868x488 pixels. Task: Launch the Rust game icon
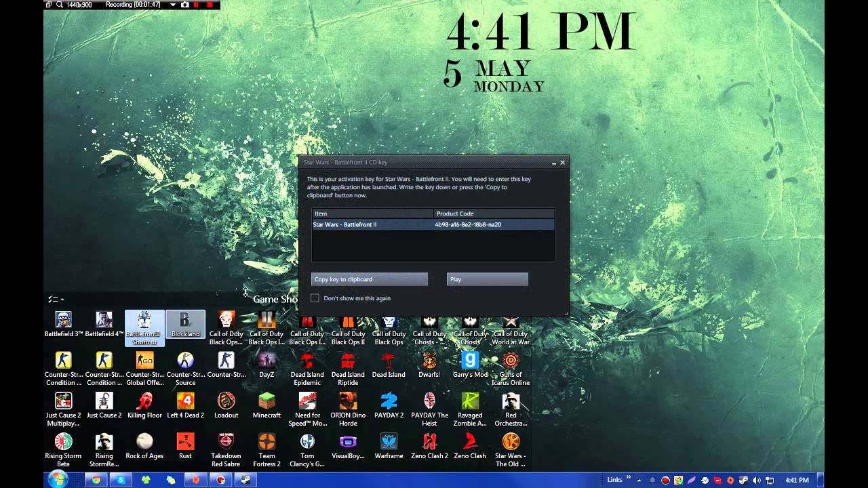185,446
